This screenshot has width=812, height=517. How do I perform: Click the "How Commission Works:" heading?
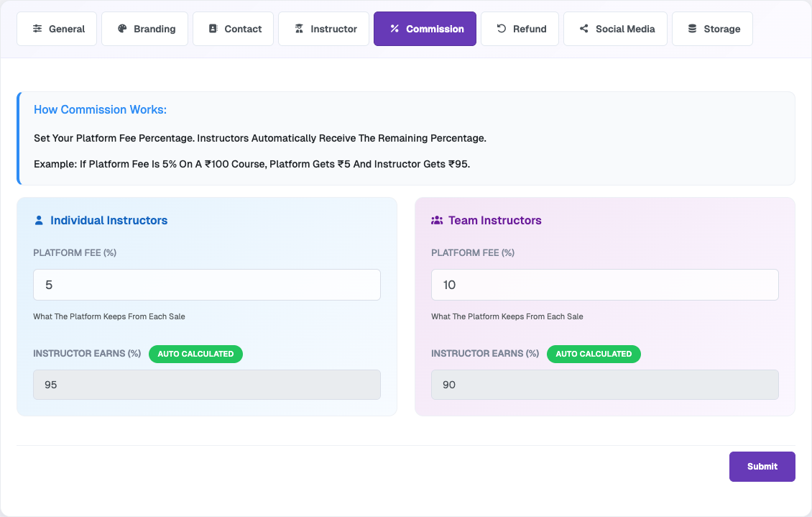(101, 110)
